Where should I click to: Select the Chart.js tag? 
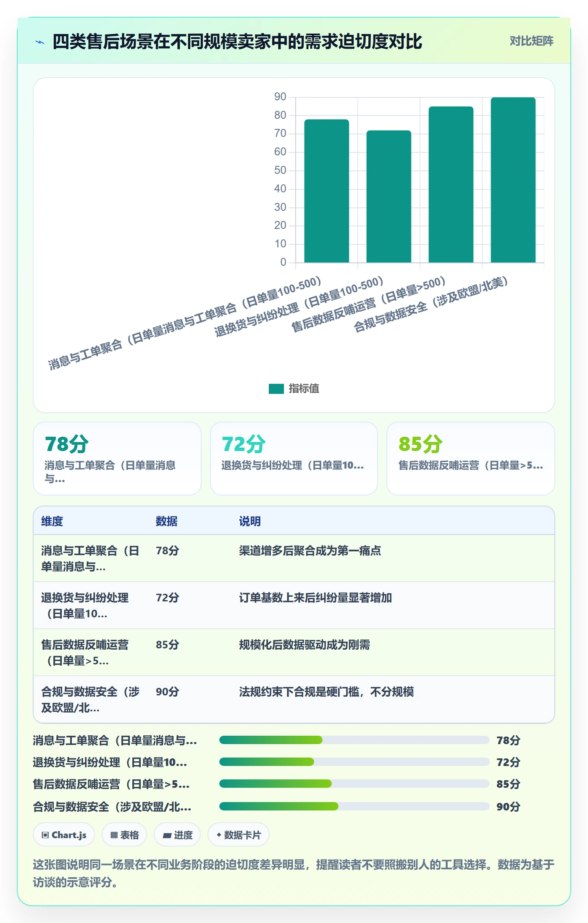click(x=64, y=835)
